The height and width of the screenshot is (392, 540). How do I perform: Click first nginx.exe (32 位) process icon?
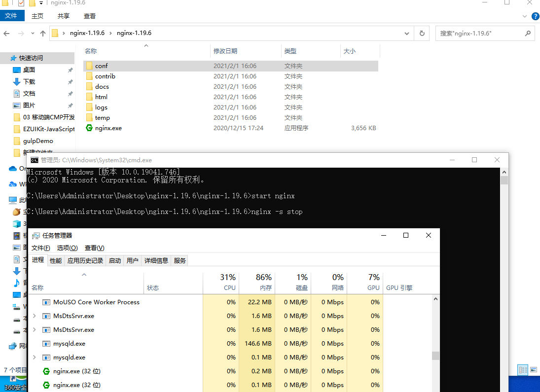pyautogui.click(x=46, y=371)
